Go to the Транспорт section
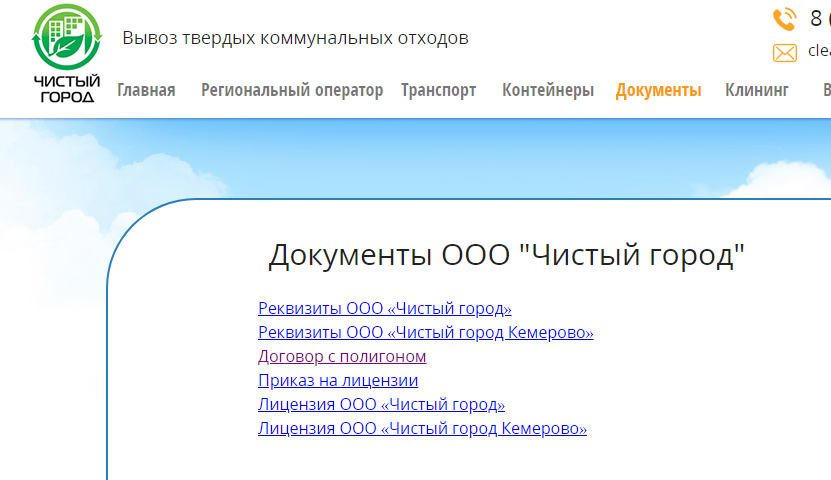 pos(438,90)
